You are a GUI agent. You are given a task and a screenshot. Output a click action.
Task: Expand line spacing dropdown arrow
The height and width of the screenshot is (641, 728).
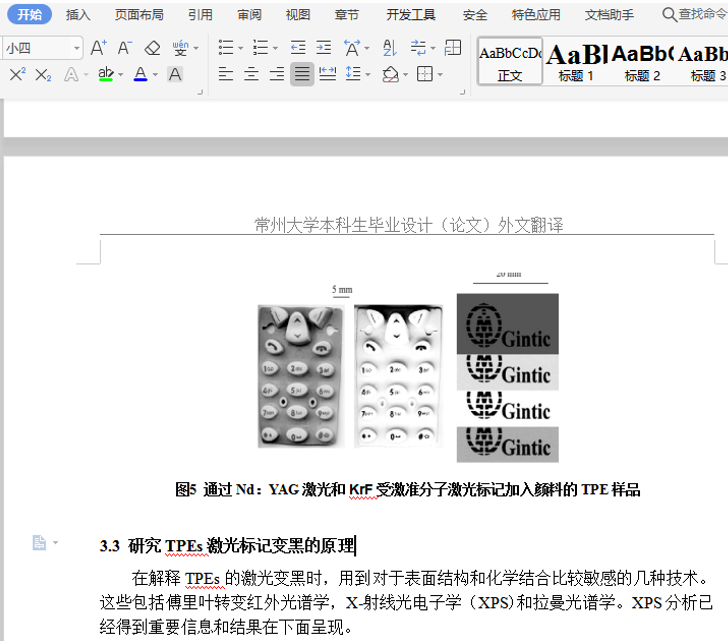[x=368, y=74]
